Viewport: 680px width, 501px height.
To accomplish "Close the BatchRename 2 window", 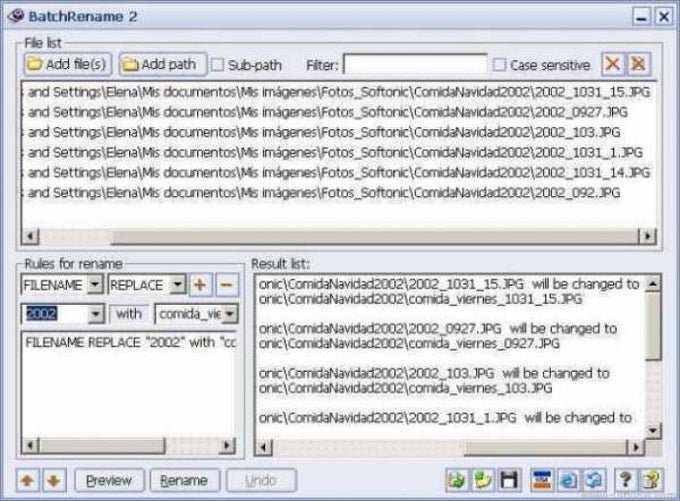I will click(x=664, y=17).
